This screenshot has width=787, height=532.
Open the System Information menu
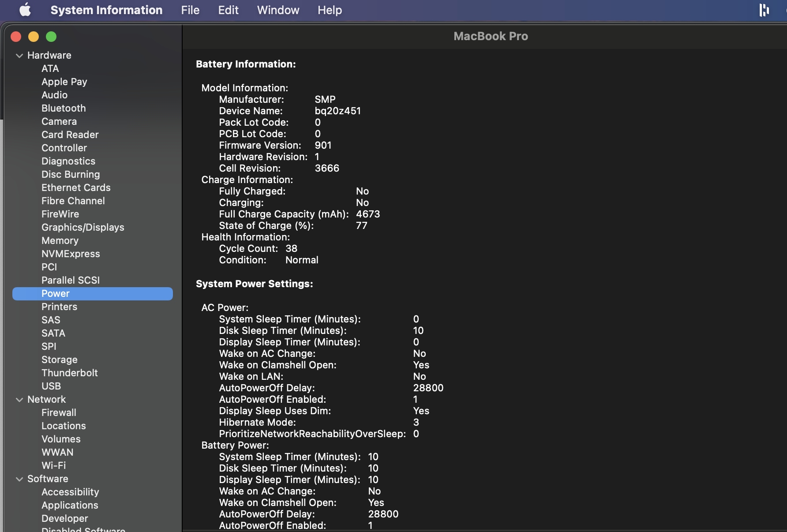(x=106, y=10)
